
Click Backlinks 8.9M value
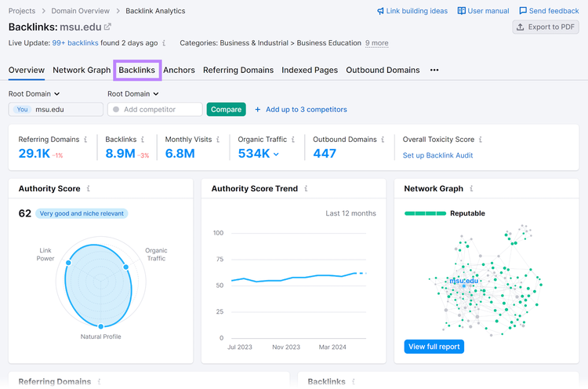click(x=120, y=154)
